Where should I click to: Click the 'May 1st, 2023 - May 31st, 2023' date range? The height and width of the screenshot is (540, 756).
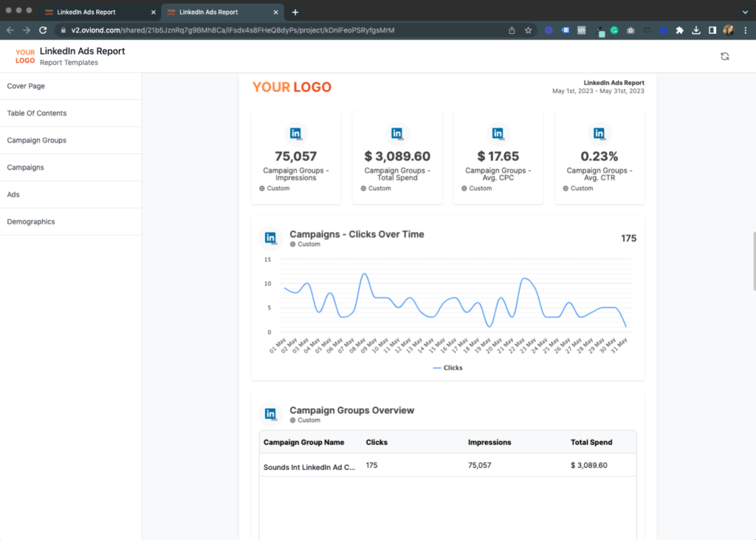[x=598, y=91]
